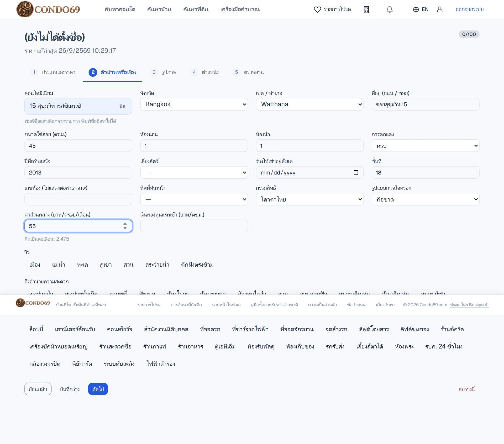Click the footer Condo69 logo
This screenshot has height=444, width=504.
tap(33, 303)
